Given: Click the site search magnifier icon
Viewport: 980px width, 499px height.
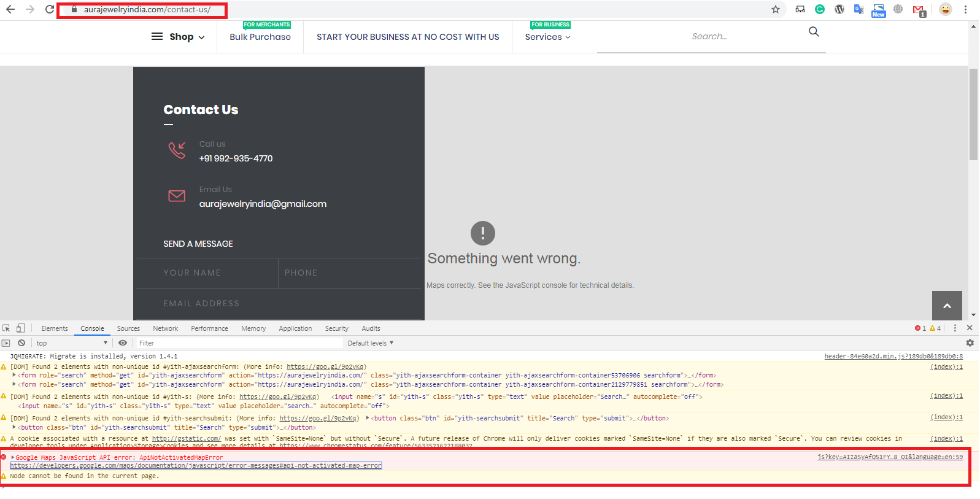Looking at the screenshot, I should (x=814, y=31).
